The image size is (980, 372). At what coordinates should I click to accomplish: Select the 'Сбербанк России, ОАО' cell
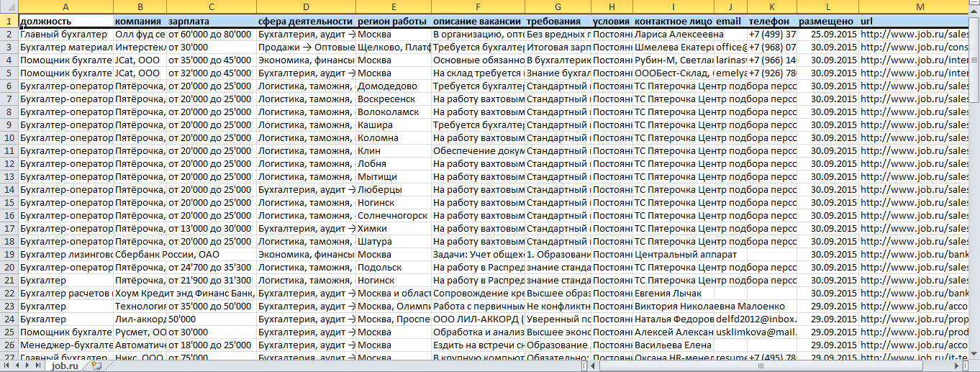tap(140, 254)
